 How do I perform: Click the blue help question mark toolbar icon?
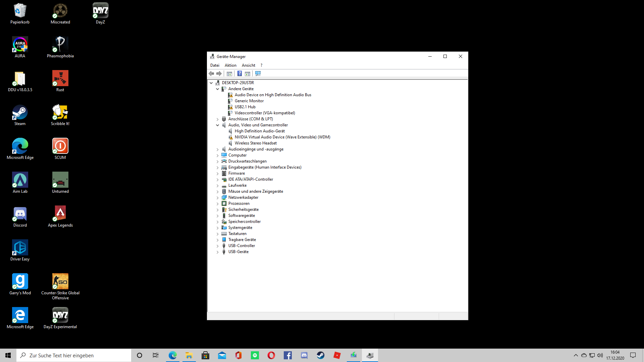239,73
